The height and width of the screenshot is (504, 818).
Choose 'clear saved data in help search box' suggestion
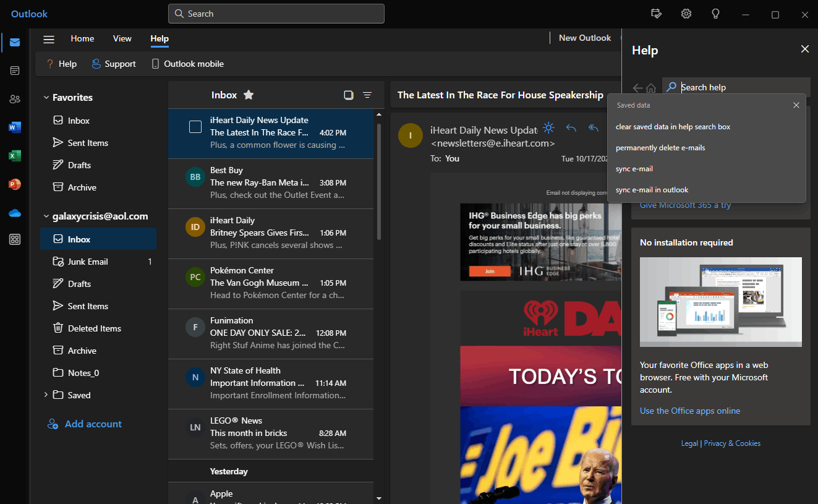707,127
